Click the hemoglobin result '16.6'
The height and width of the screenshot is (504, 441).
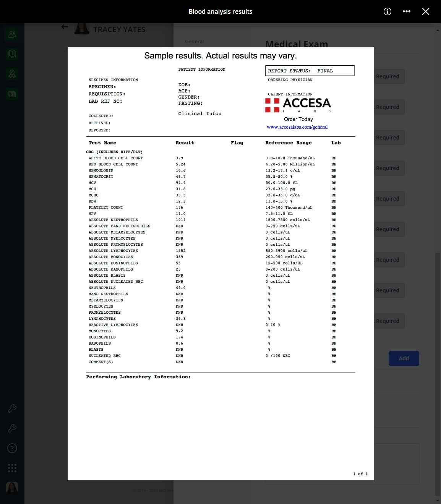point(181,170)
